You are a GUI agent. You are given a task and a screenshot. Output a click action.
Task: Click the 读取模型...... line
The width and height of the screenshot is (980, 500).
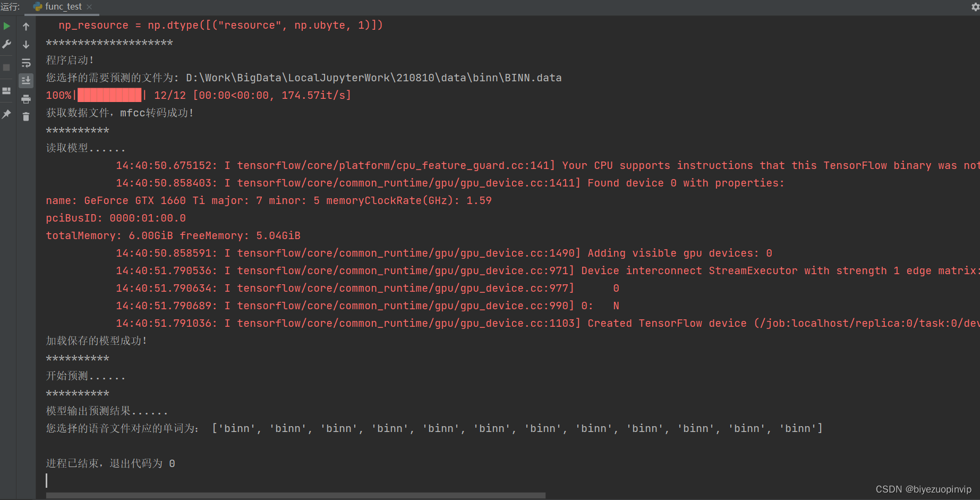click(x=86, y=148)
